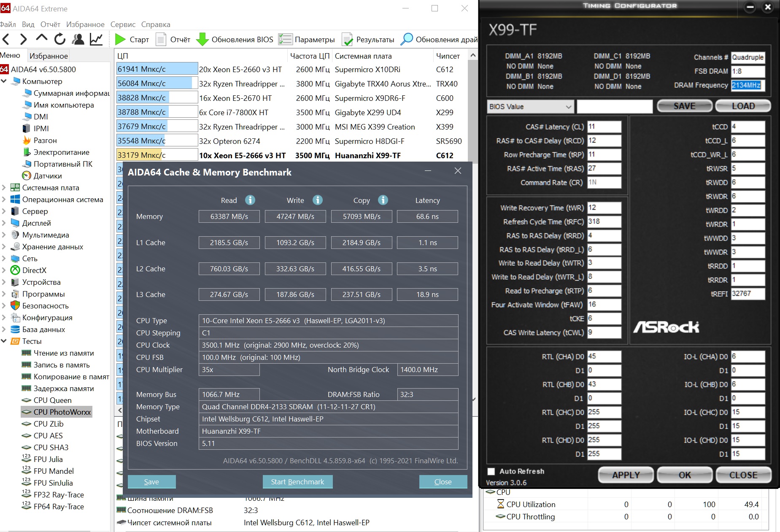
Task: Expand the Операционная система node
Action: click(4, 200)
